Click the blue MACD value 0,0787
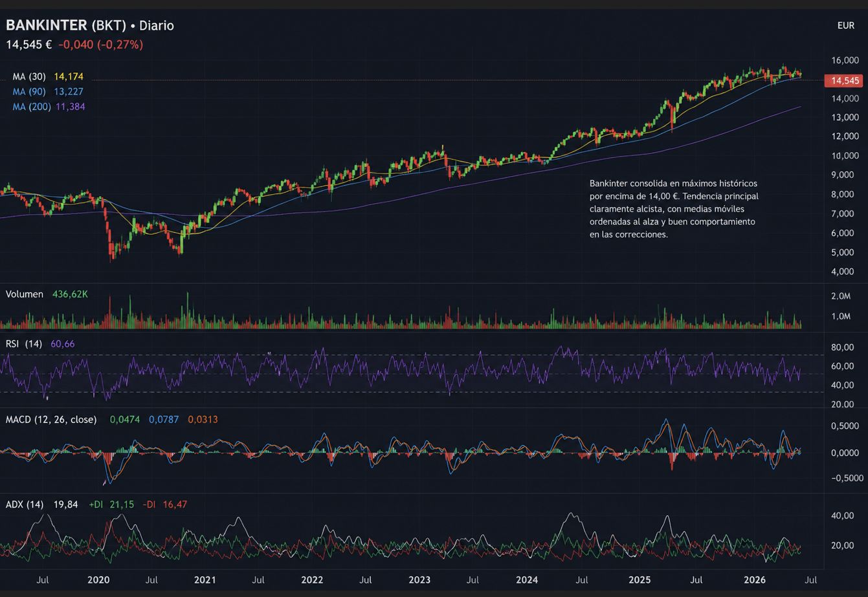868x597 pixels. pos(164,420)
